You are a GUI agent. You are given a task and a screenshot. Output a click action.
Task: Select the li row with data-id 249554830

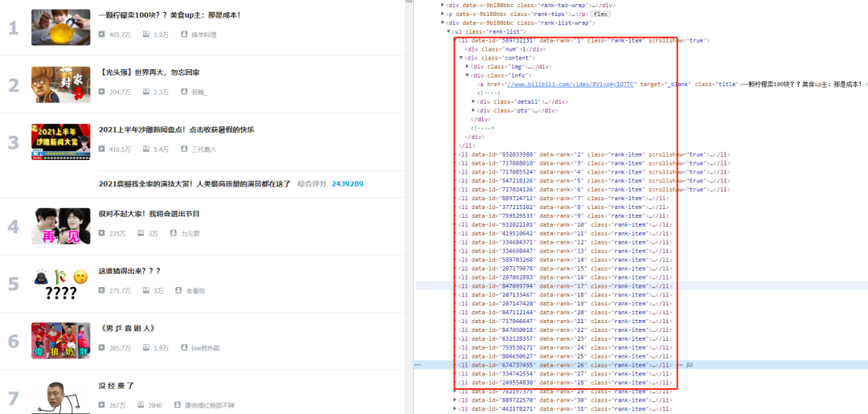click(x=563, y=383)
